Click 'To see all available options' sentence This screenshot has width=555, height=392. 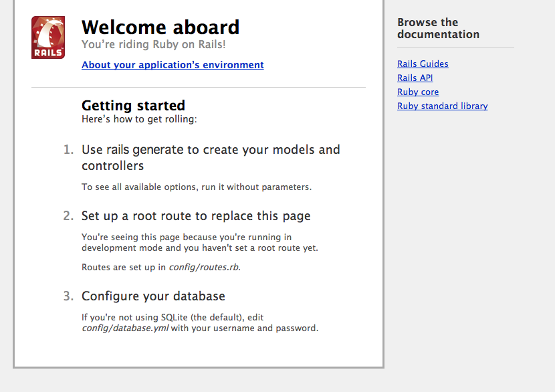click(x=197, y=187)
